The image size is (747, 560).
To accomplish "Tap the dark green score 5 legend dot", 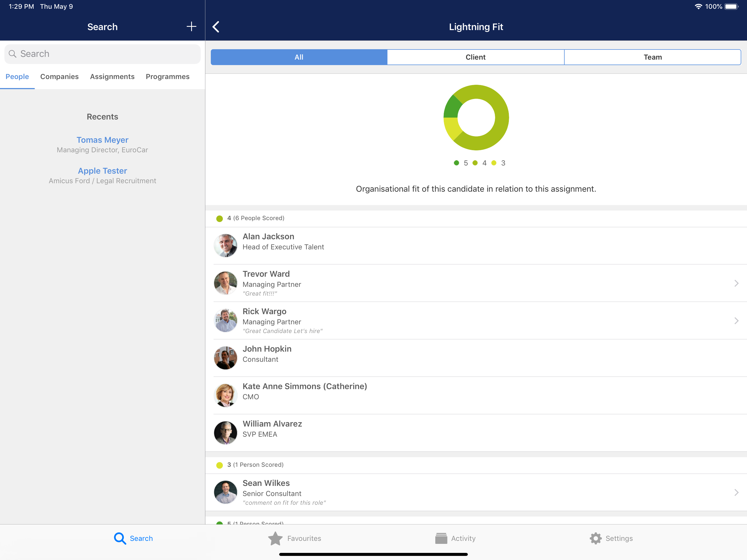I will (456, 163).
